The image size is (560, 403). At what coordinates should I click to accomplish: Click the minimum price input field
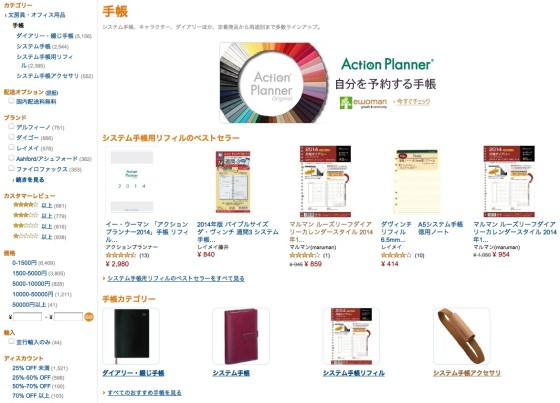point(28,317)
